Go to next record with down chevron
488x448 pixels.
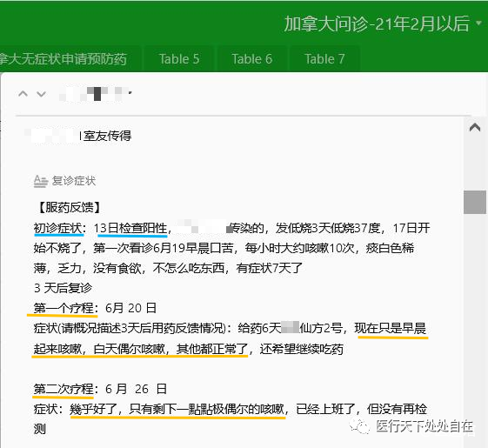pyautogui.click(x=42, y=94)
